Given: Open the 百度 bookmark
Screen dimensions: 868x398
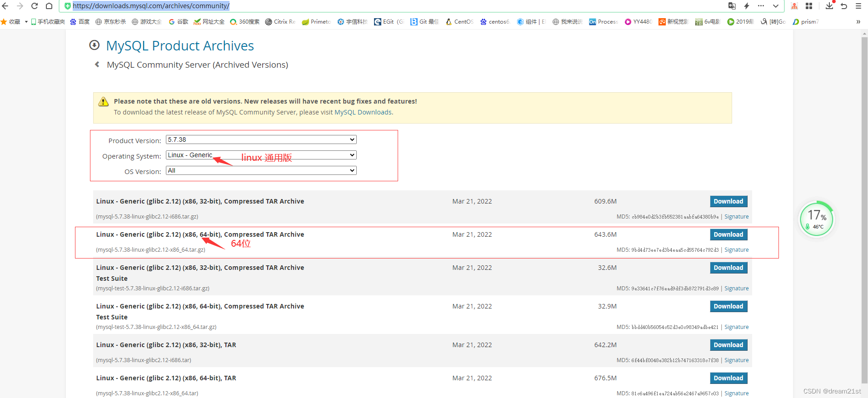Looking at the screenshot, I should [80, 21].
